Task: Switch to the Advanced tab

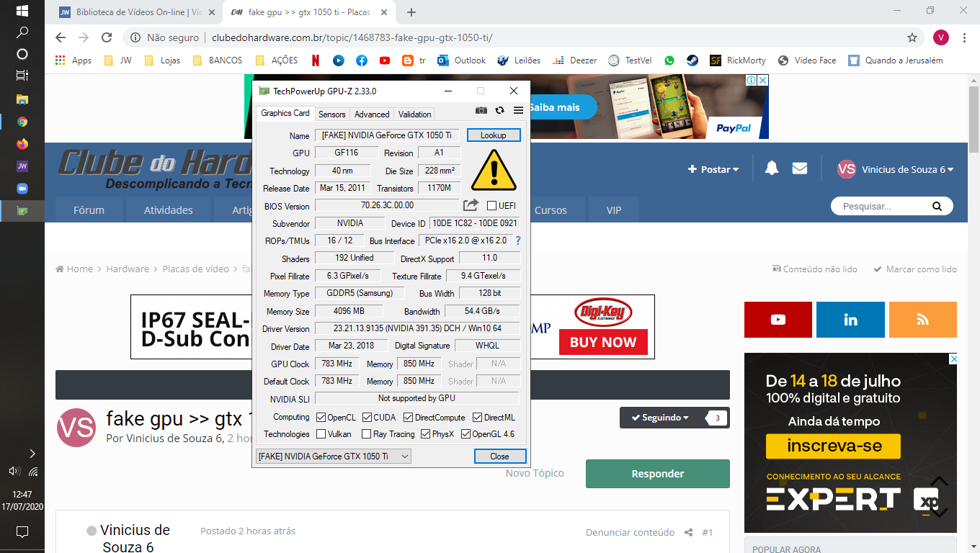Action: click(372, 114)
